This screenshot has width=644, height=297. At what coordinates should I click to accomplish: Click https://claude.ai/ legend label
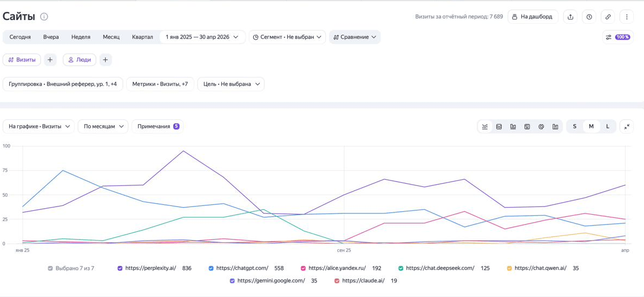pos(364,281)
